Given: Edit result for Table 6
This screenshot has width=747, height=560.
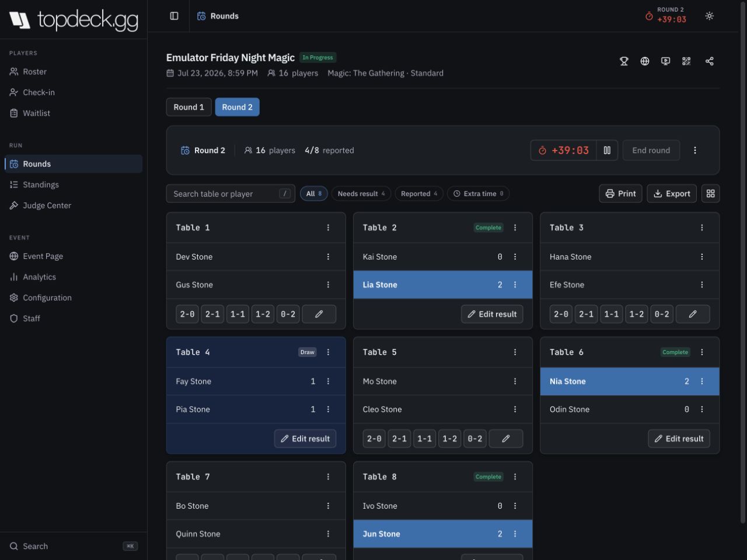Looking at the screenshot, I should coord(679,439).
